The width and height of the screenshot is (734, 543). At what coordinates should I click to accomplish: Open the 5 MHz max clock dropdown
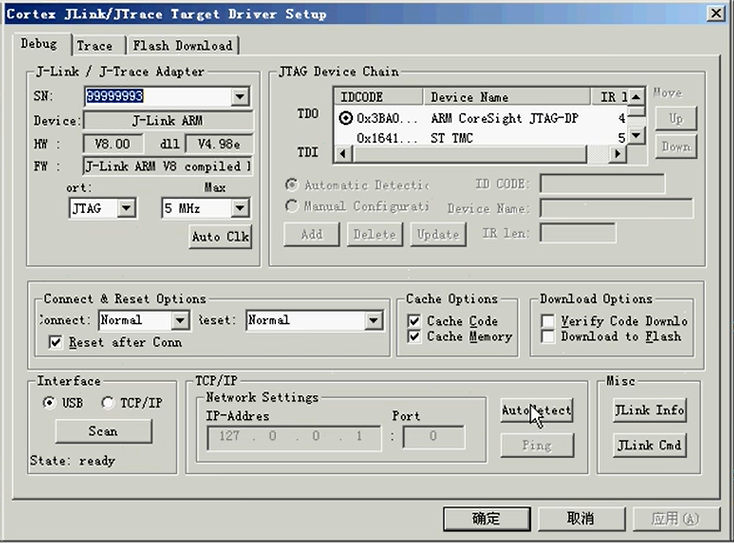tap(240, 208)
